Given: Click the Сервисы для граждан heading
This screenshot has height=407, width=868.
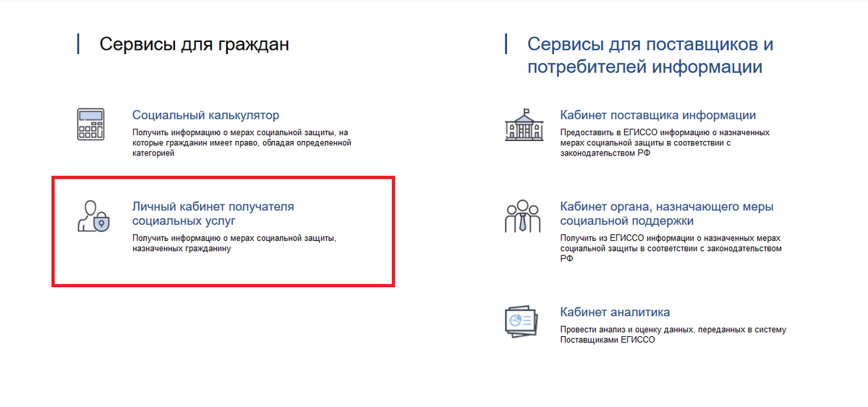Looking at the screenshot, I should [x=194, y=44].
